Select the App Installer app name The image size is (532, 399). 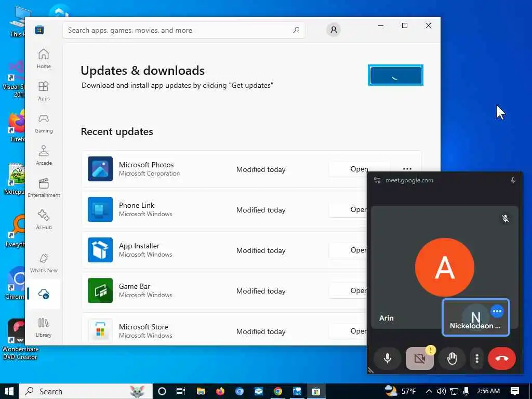[139, 246]
